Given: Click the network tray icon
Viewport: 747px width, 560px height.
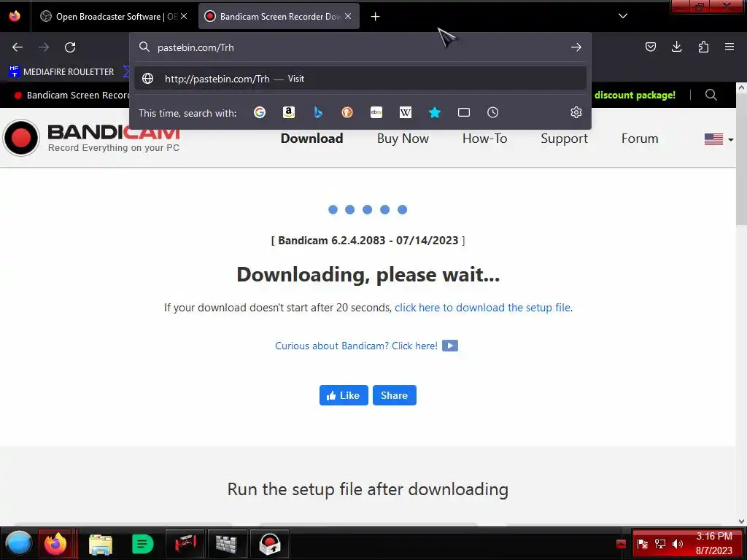Looking at the screenshot, I should pos(660,544).
